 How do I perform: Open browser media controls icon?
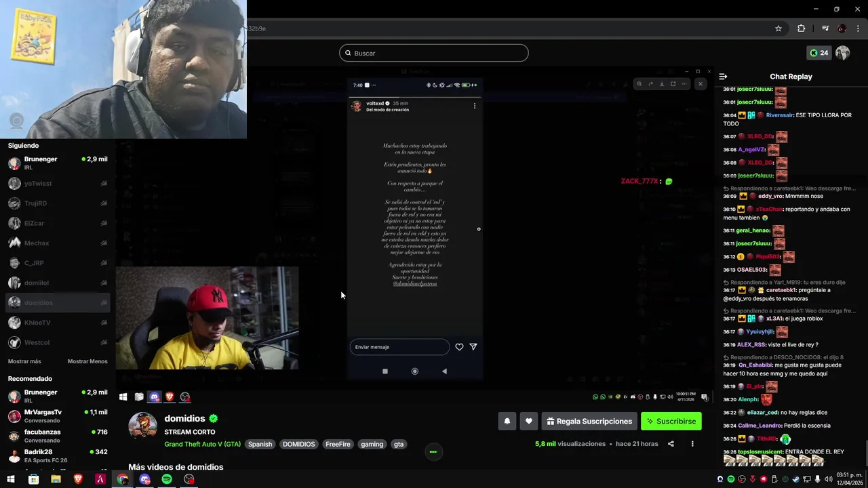click(x=825, y=28)
